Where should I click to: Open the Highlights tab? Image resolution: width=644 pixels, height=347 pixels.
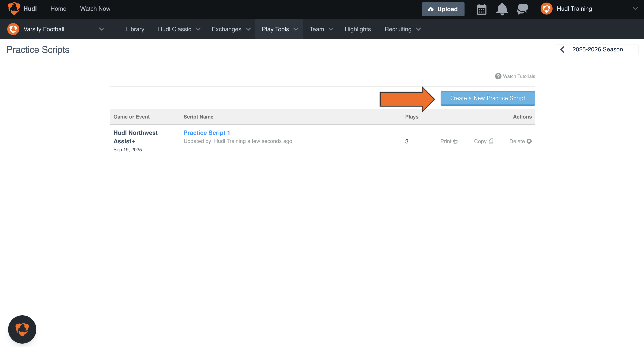point(357,29)
